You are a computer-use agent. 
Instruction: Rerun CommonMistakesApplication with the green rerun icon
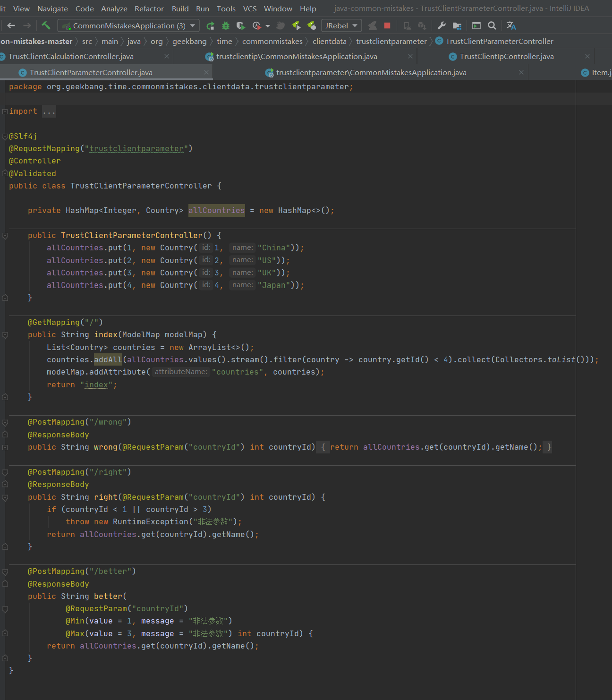point(211,26)
